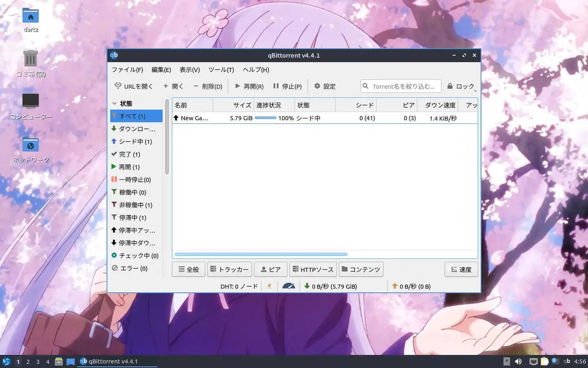
Task: Click the qb tray icon
Action: (x=567, y=361)
